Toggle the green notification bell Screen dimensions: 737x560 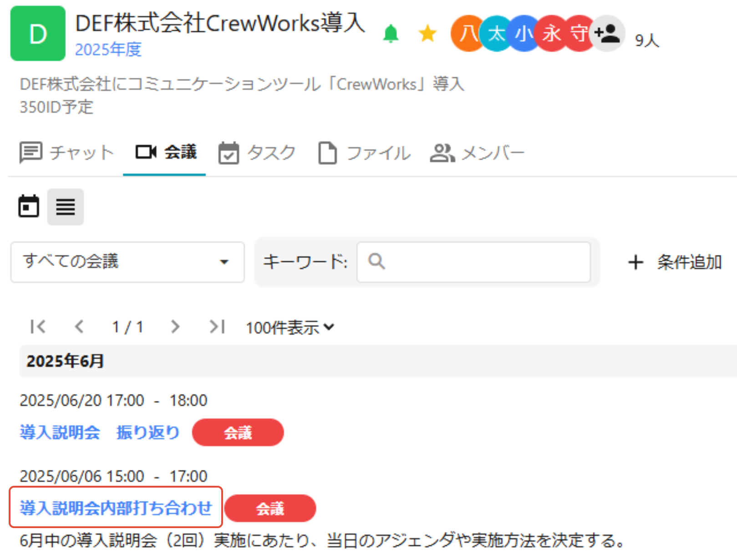(391, 34)
